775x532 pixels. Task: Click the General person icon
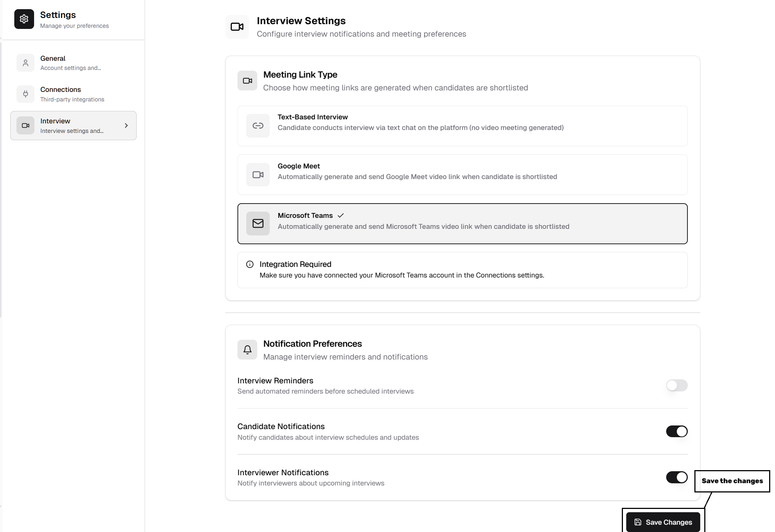click(x=25, y=63)
